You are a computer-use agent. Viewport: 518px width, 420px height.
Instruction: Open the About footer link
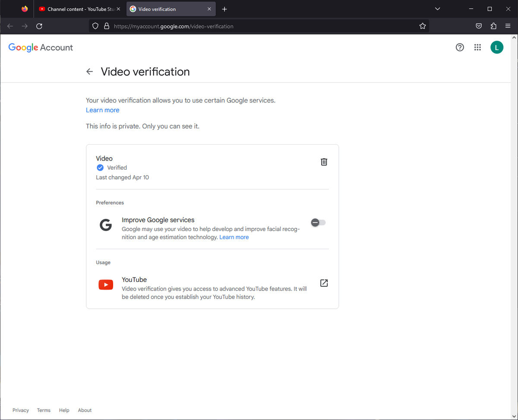85,410
